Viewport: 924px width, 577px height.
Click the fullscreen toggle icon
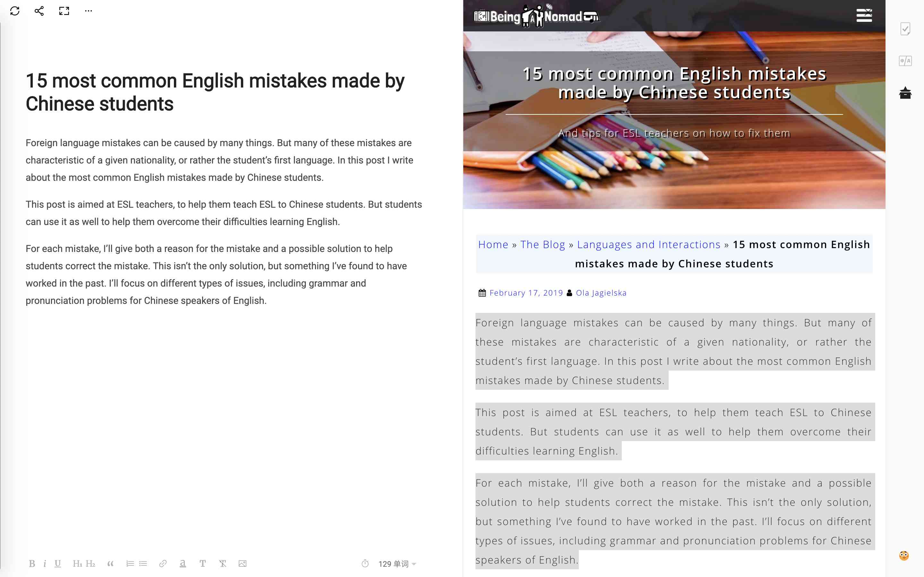64,11
